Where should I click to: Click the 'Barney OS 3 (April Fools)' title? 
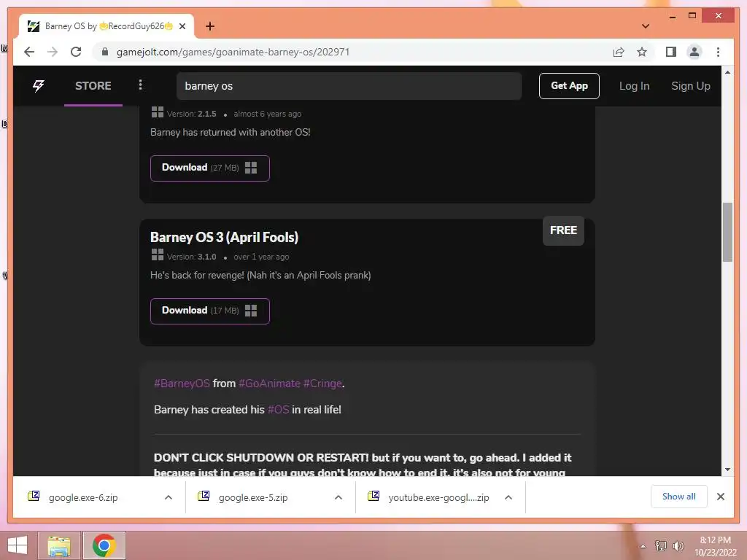(x=224, y=237)
